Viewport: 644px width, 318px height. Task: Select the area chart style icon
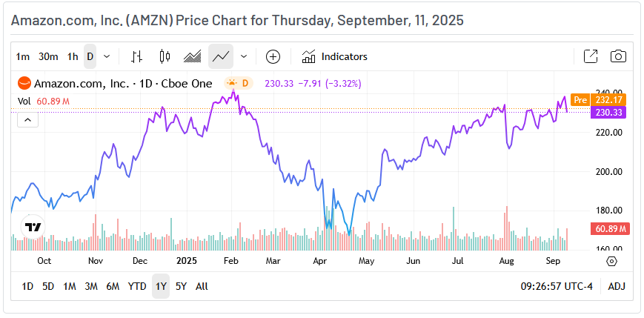pyautogui.click(x=193, y=56)
